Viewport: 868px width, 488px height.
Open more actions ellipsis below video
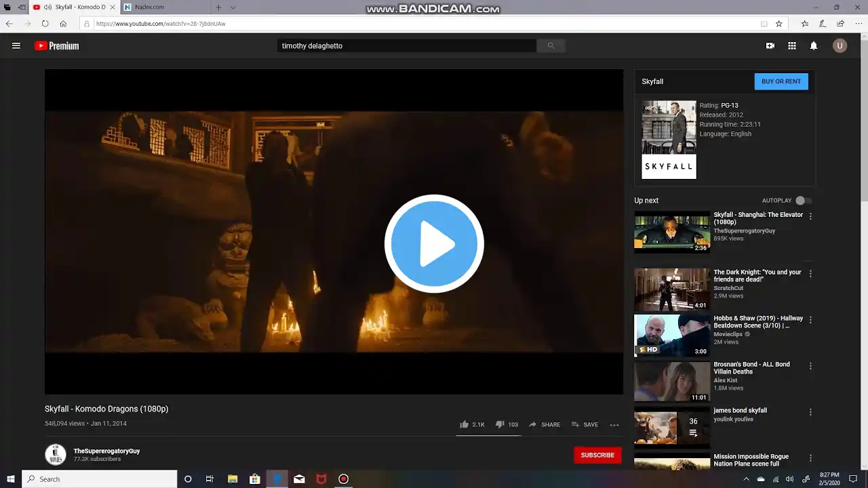pyautogui.click(x=614, y=425)
